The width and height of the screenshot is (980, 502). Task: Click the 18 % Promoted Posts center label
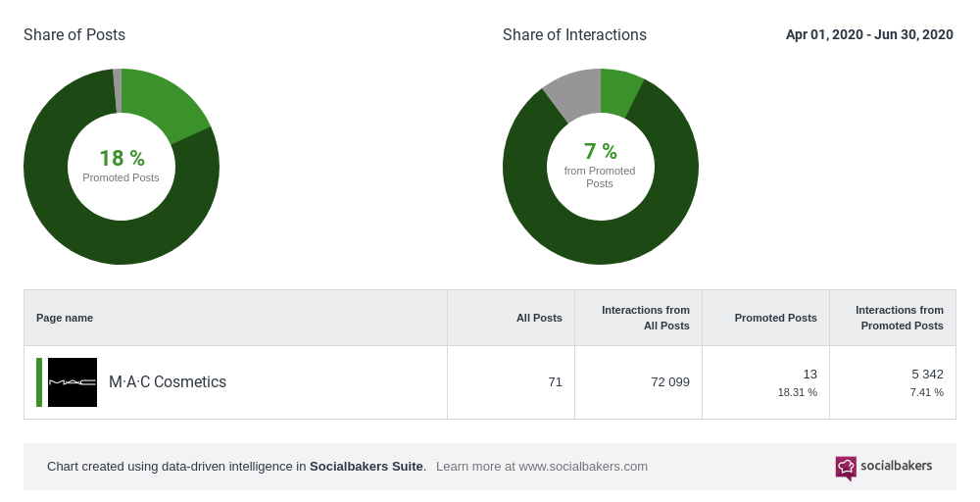(x=122, y=165)
